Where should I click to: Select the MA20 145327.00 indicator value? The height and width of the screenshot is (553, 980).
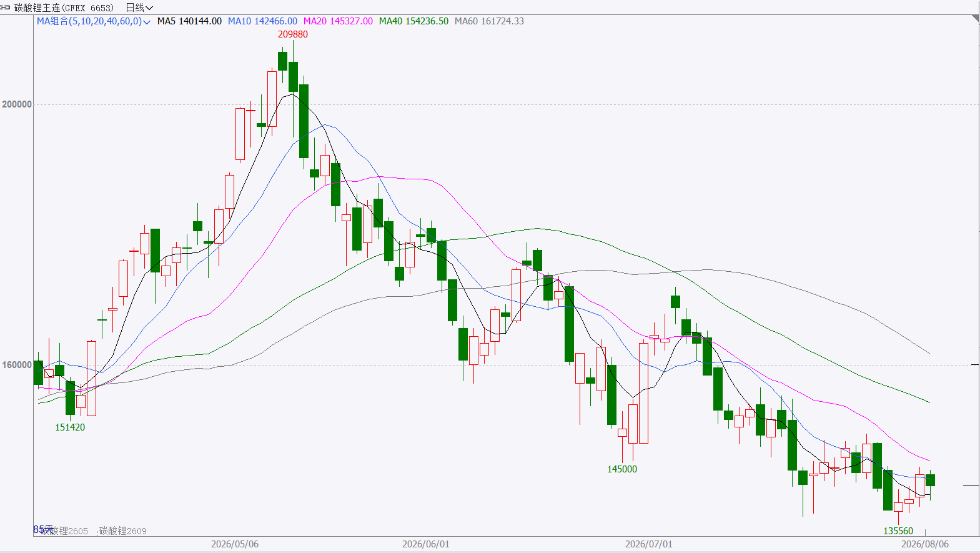(338, 21)
